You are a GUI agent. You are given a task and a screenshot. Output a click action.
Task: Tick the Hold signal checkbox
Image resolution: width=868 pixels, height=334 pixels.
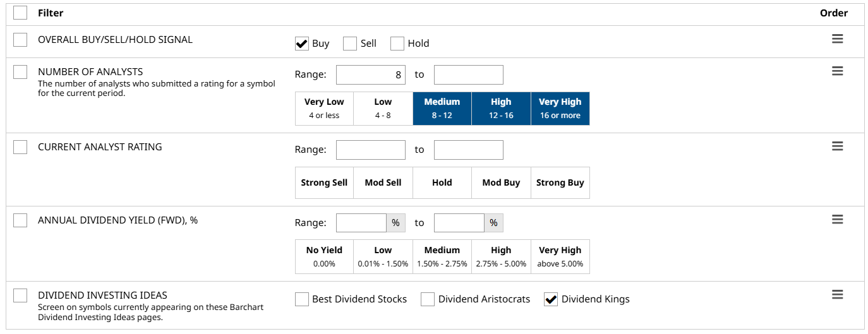(397, 44)
